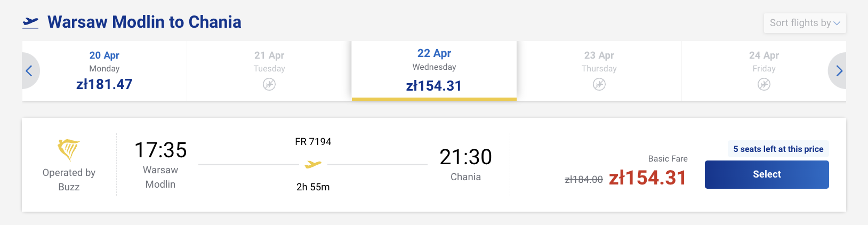
Task: Click the '5 seats left at this price' badge
Action: click(x=778, y=149)
